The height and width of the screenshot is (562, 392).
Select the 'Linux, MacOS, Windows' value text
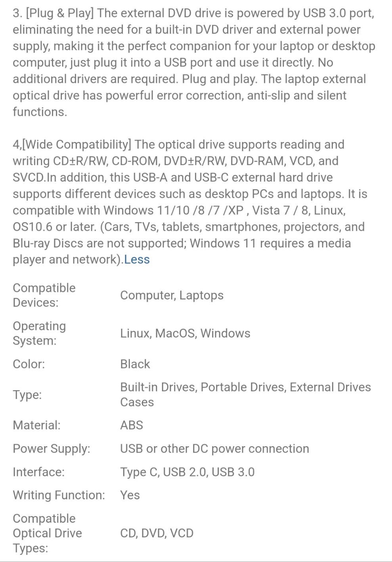tap(185, 333)
